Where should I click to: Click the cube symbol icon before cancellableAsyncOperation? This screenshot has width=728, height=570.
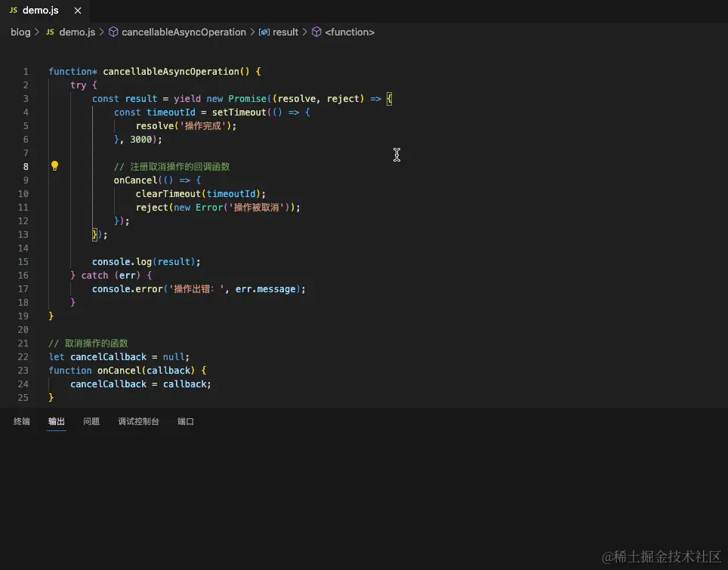[113, 32]
